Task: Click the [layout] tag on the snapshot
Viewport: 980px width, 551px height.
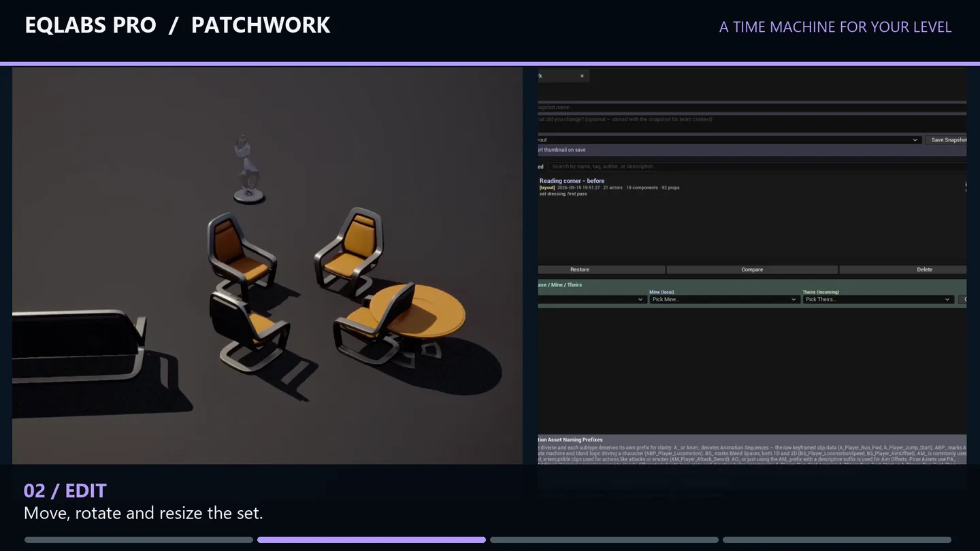Action: pos(547,188)
